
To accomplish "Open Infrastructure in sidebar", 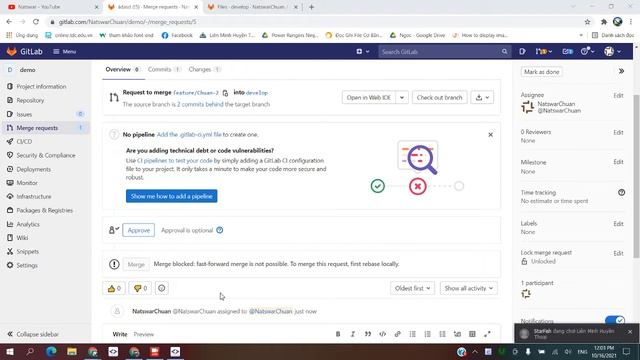I will pyautogui.click(x=33, y=196).
